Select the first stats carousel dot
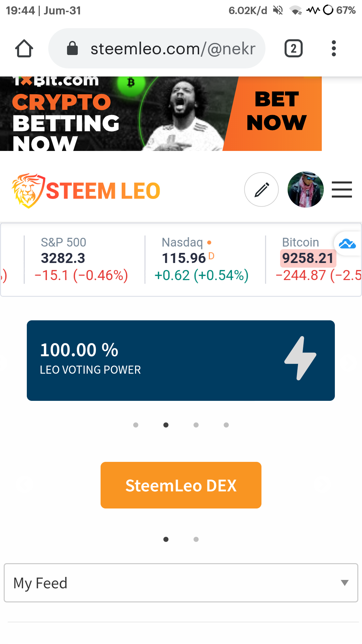This screenshot has width=362, height=644. (x=136, y=425)
